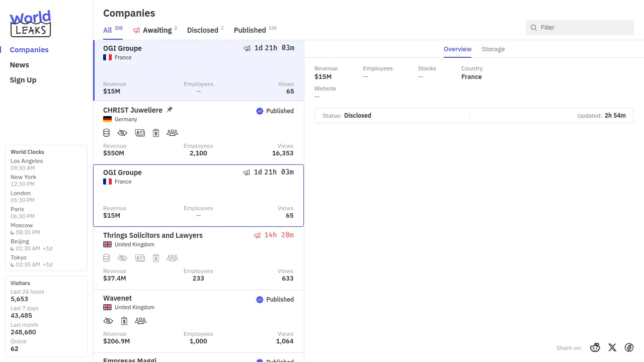Click the Sign Up link
This screenshot has width=644, height=362.
[23, 80]
